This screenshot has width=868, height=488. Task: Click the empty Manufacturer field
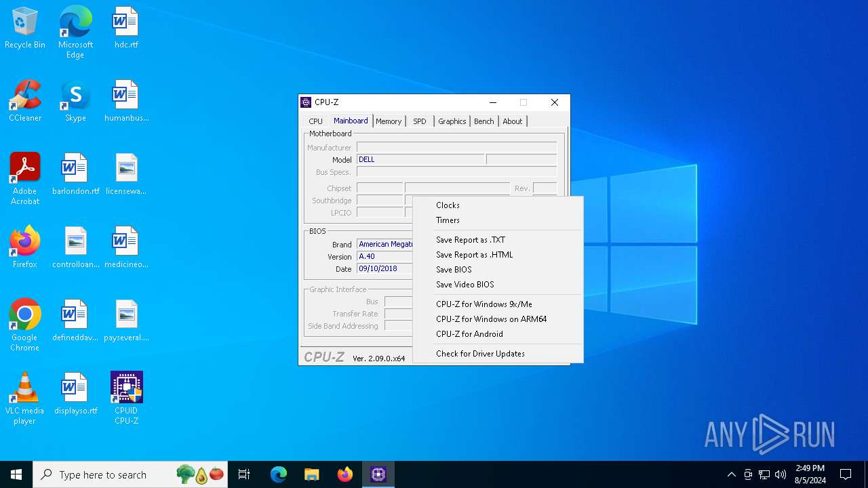[456, 148]
